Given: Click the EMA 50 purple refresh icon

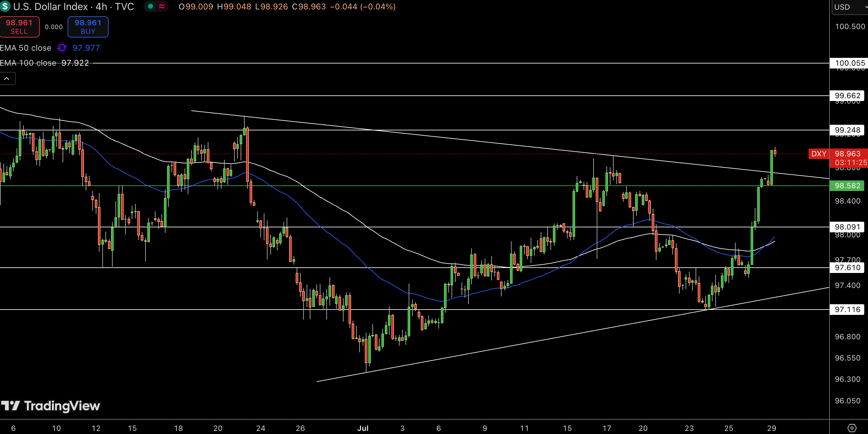Looking at the screenshot, I should click(62, 48).
